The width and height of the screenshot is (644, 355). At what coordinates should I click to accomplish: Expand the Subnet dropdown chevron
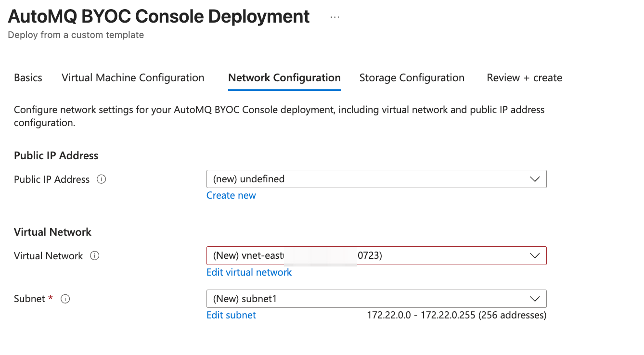pyautogui.click(x=535, y=299)
